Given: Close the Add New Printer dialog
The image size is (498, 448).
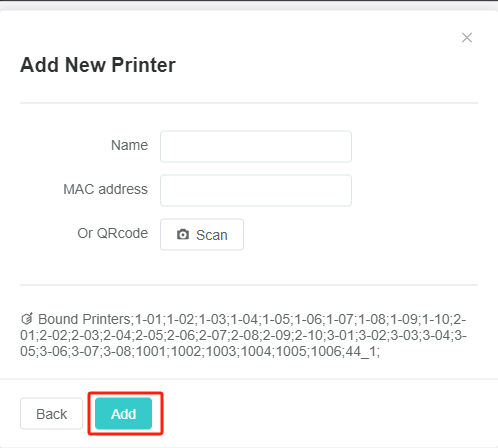Looking at the screenshot, I should pyautogui.click(x=467, y=38).
